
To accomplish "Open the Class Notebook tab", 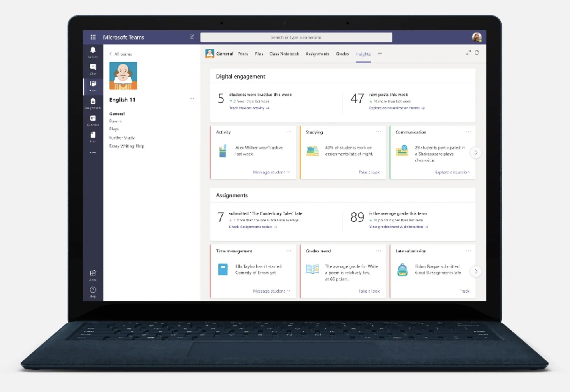I will [284, 54].
